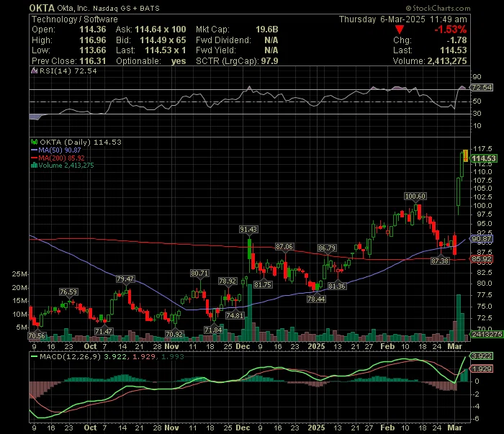Click the Open price 114.36 value

pyautogui.click(x=93, y=30)
